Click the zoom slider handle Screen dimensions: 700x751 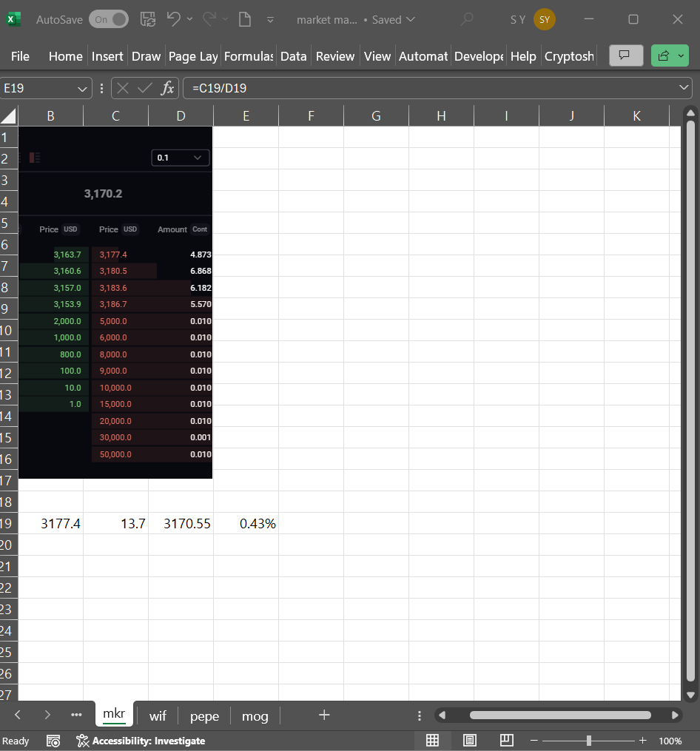(588, 741)
